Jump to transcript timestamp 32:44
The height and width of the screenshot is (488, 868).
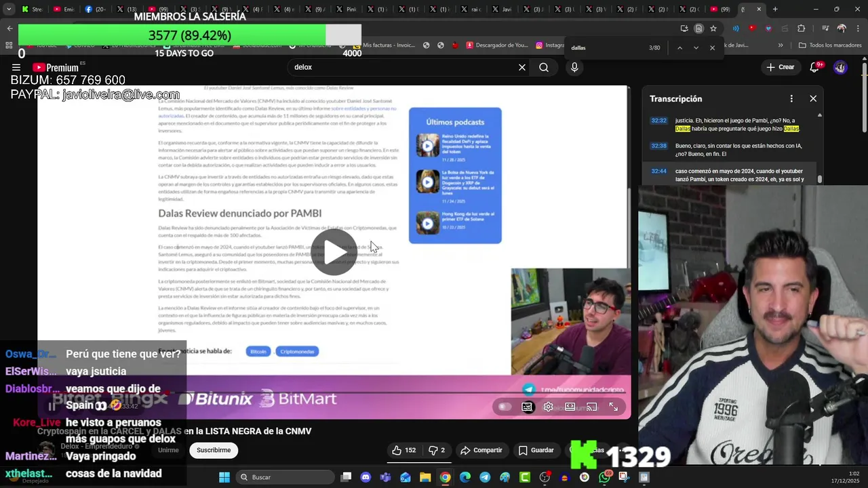(x=658, y=171)
